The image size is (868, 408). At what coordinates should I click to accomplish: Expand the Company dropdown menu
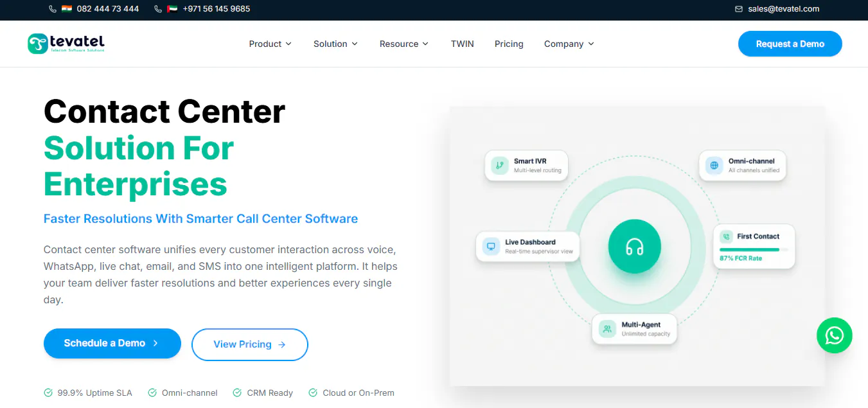pos(569,44)
